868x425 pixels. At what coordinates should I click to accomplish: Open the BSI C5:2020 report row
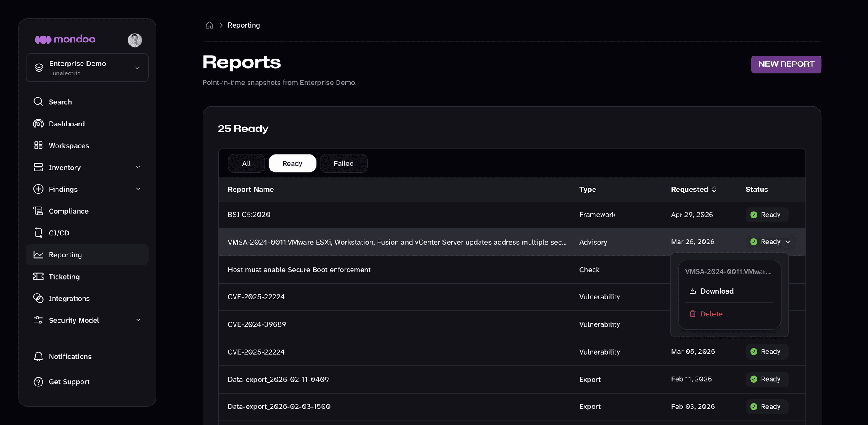point(512,215)
